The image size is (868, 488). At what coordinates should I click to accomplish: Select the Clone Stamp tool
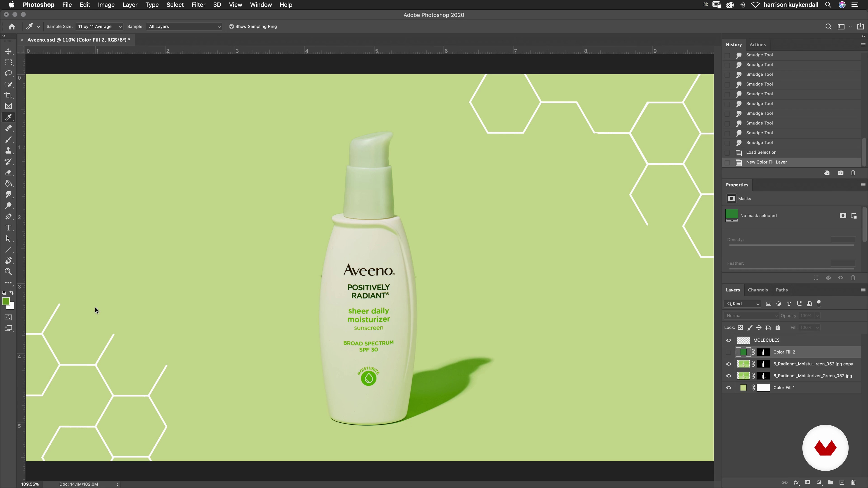(x=8, y=150)
